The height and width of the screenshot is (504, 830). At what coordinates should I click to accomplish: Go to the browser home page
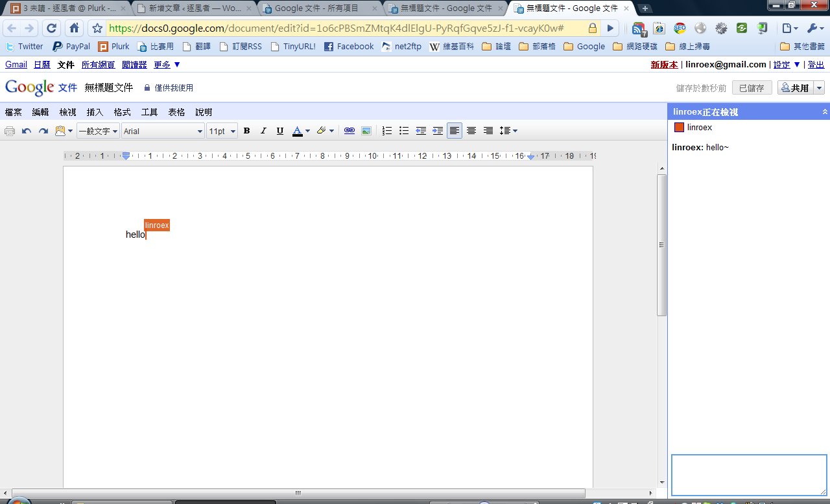74,29
